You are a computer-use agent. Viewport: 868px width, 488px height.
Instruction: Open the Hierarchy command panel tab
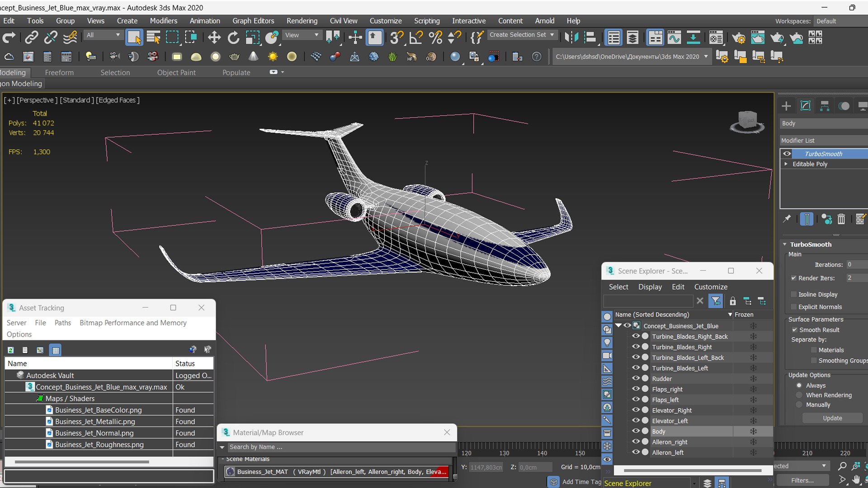(825, 106)
